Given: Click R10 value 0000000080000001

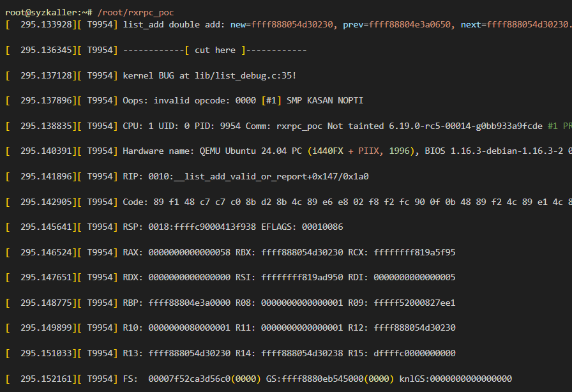Looking at the screenshot, I should 190,328.
